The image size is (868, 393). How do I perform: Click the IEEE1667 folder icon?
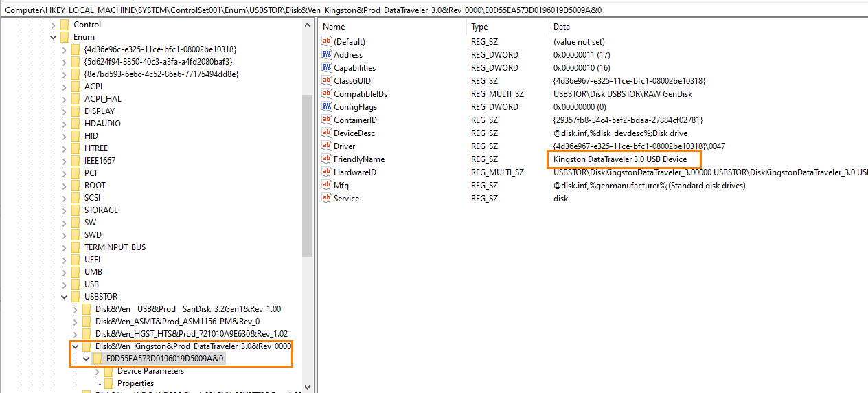coord(76,161)
